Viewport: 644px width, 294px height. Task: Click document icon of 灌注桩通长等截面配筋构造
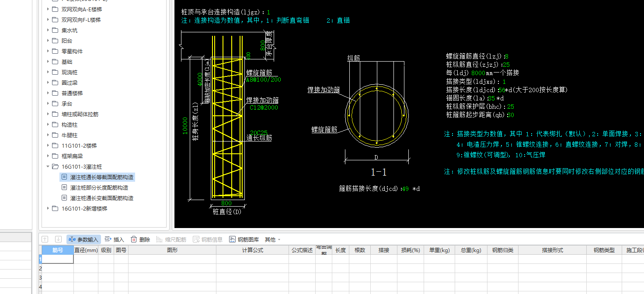click(64, 177)
